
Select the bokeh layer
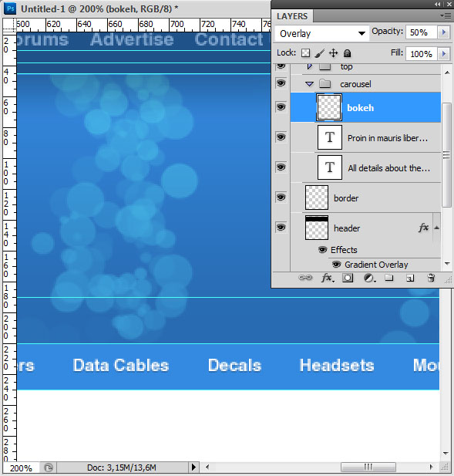click(x=365, y=107)
